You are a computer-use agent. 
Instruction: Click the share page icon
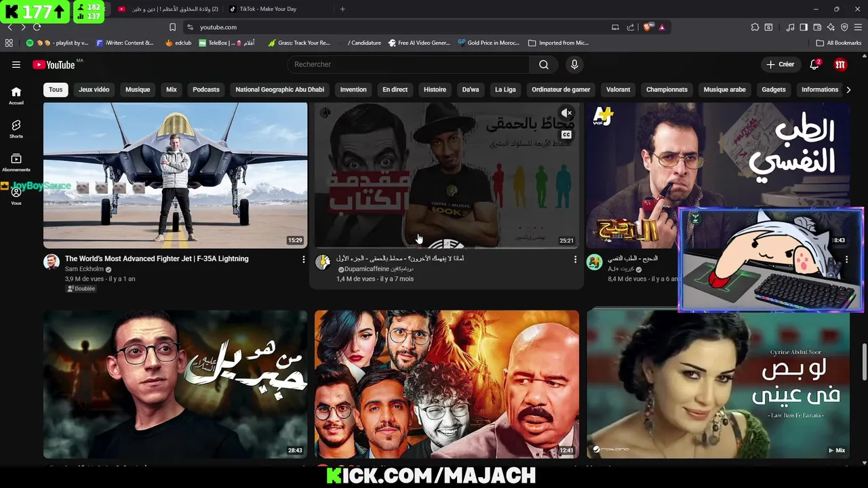coord(631,27)
